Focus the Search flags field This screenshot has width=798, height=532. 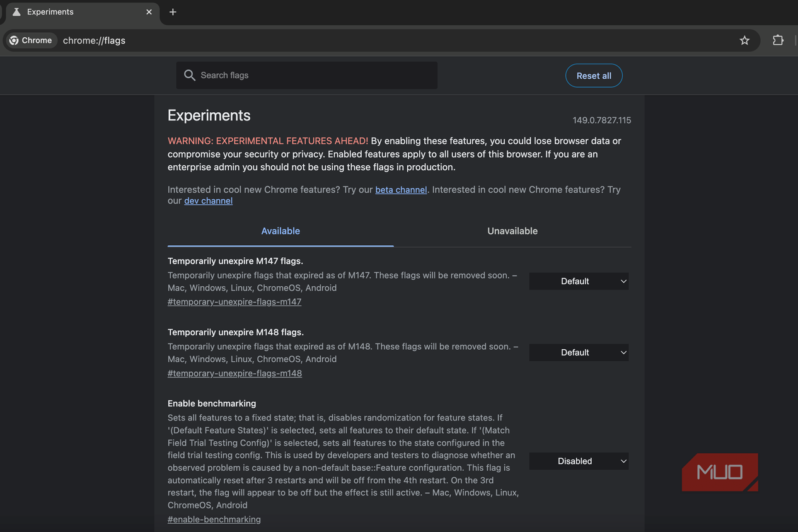[x=306, y=75]
